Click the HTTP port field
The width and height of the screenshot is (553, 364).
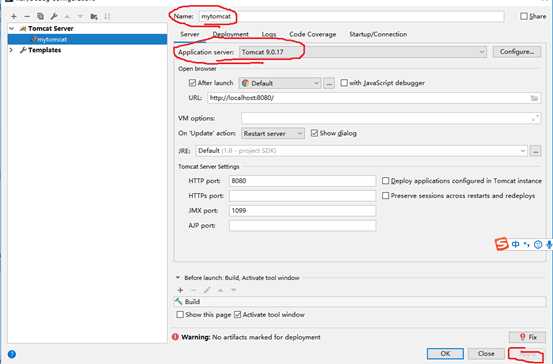point(302,181)
